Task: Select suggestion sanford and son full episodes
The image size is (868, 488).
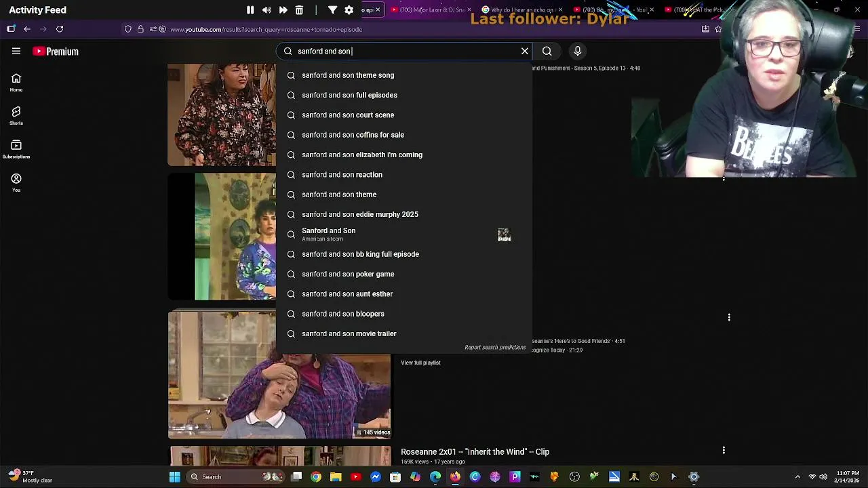Action: tap(404, 95)
